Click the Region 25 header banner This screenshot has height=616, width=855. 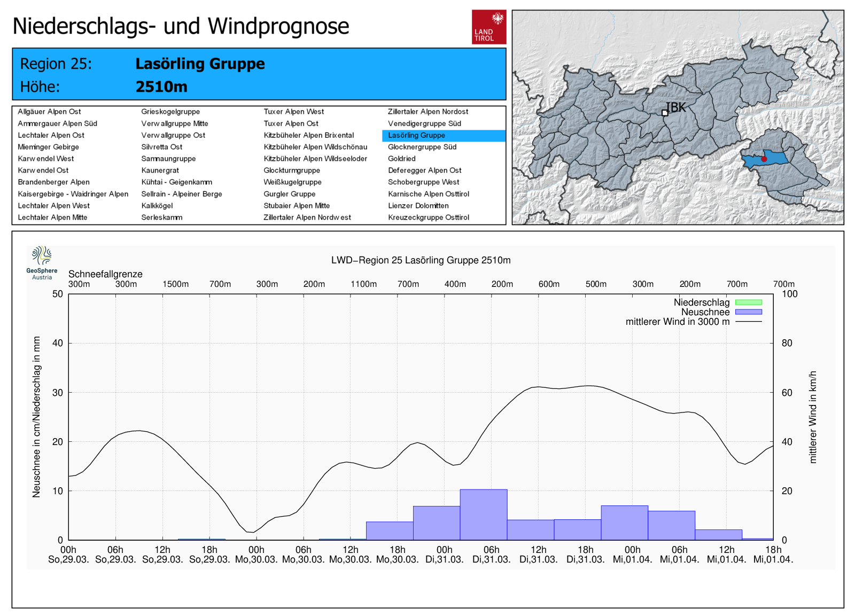[x=259, y=74]
